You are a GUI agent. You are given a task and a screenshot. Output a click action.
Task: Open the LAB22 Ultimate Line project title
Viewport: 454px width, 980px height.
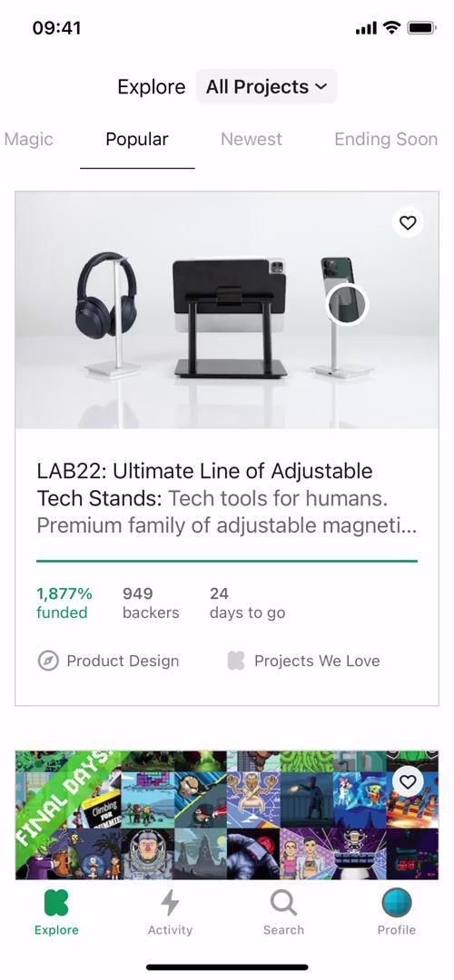coord(205,485)
